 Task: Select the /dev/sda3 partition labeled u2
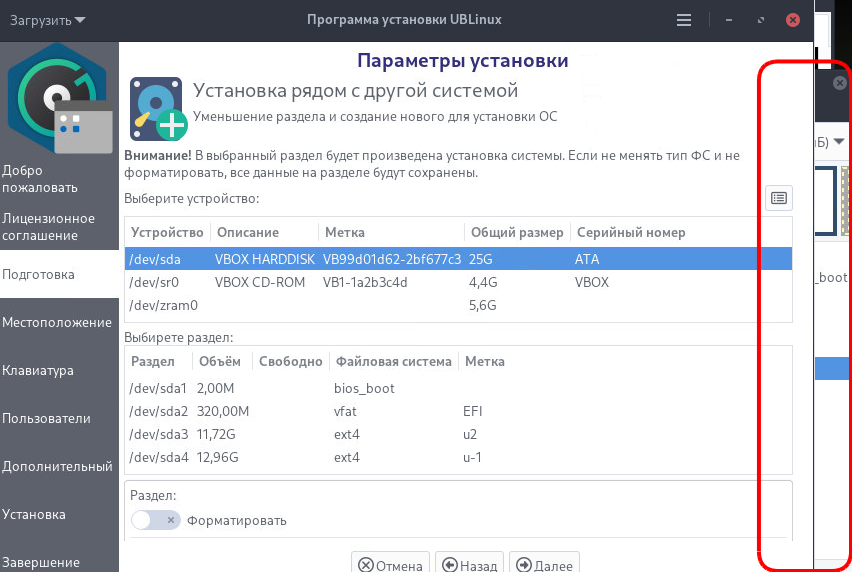[x=458, y=434]
